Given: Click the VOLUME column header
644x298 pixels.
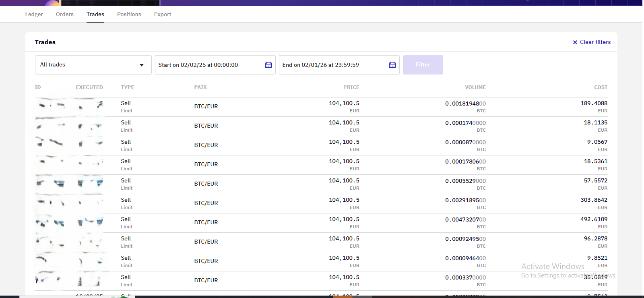Looking at the screenshot, I should [x=475, y=87].
